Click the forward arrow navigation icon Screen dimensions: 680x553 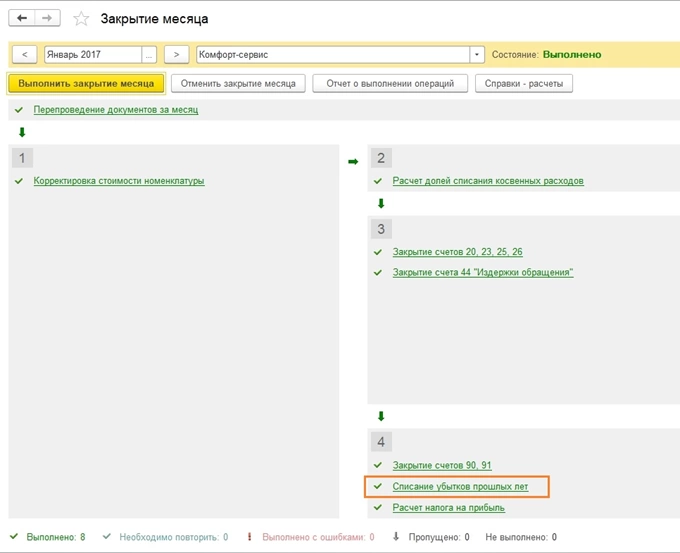[x=47, y=19]
